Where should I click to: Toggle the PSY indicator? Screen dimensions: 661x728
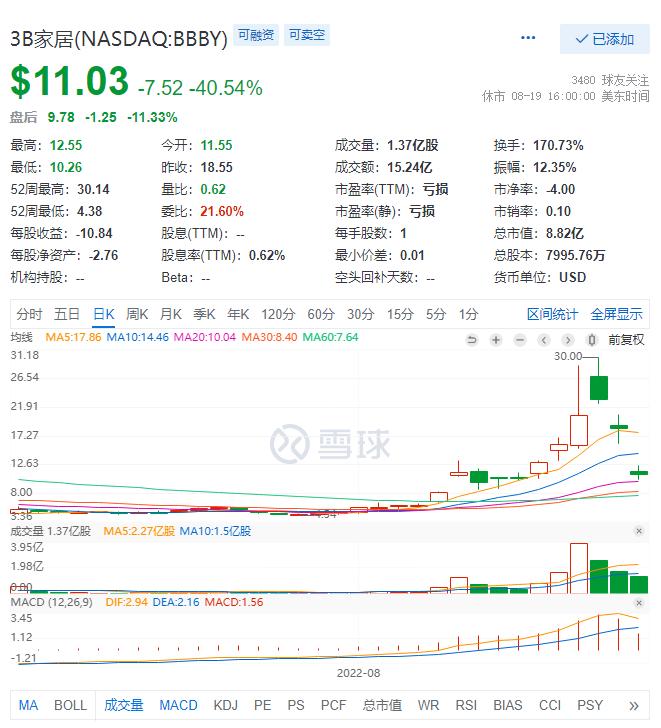tap(590, 705)
